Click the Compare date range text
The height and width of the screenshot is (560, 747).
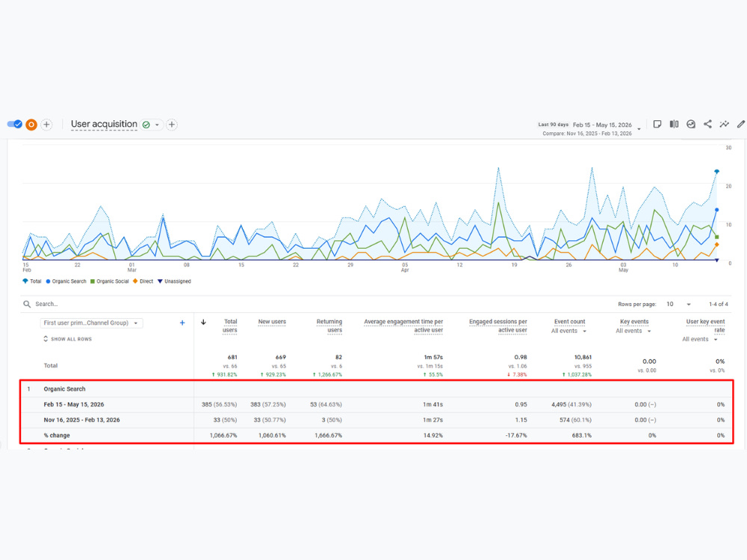587,134
